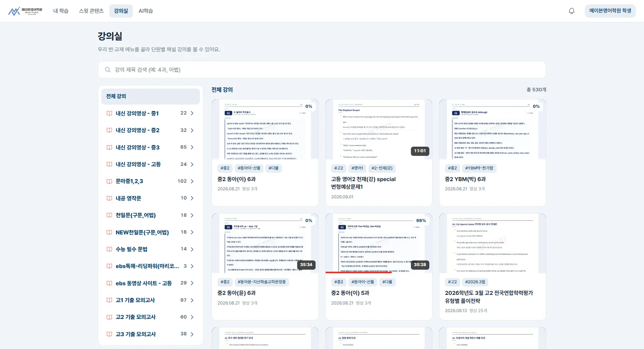Click book icon beside 내신 강의영상 - 중2

point(109,130)
